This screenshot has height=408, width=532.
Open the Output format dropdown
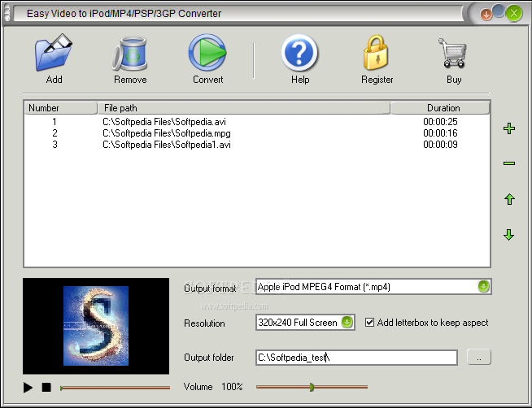483,286
